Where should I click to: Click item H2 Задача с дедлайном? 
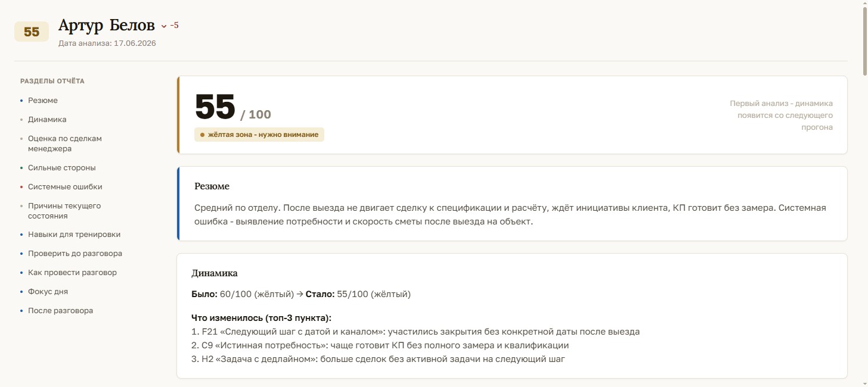[379, 359]
